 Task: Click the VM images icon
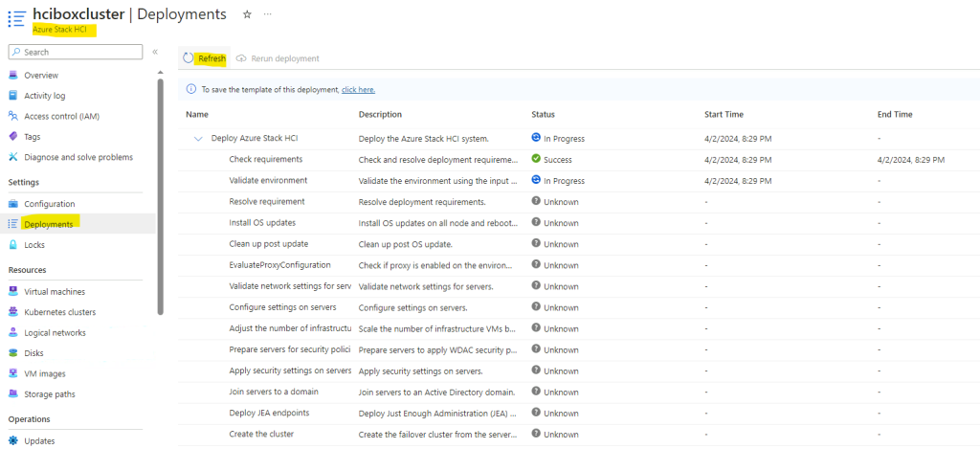click(x=13, y=373)
